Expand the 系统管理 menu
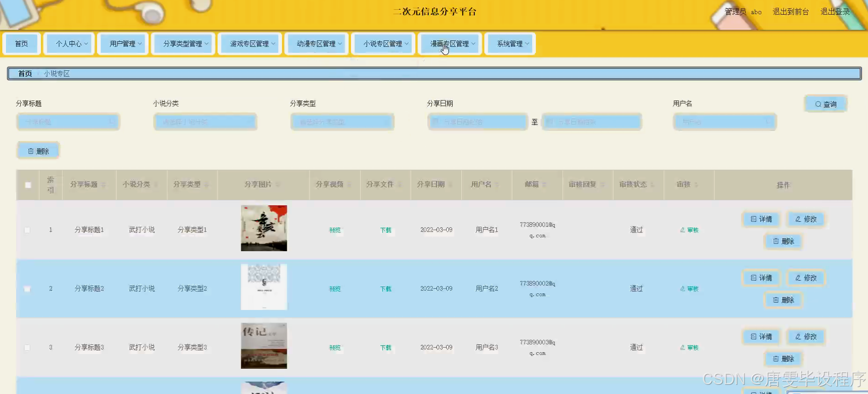The width and height of the screenshot is (868, 394). (510, 44)
